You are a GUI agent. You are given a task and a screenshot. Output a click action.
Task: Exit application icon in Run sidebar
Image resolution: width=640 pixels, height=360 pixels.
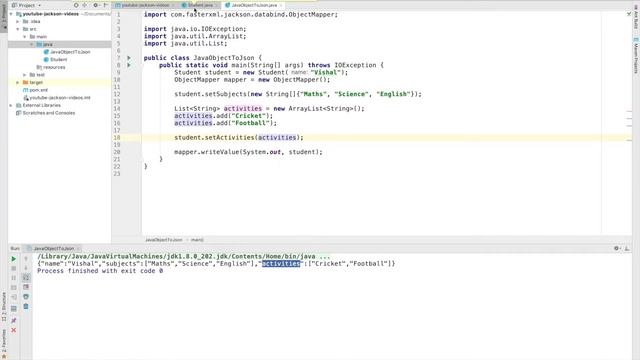coord(13,297)
